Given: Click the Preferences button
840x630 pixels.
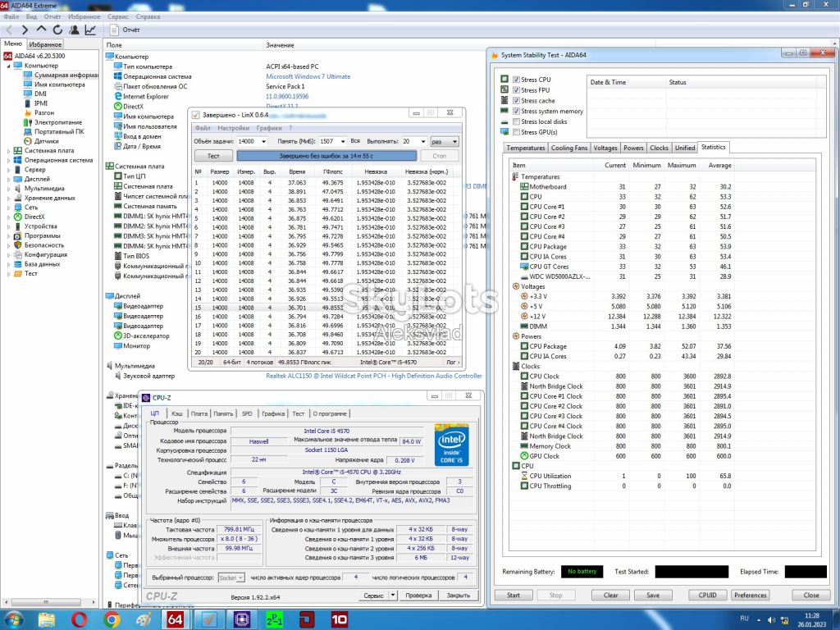Looking at the screenshot, I should tap(750, 596).
